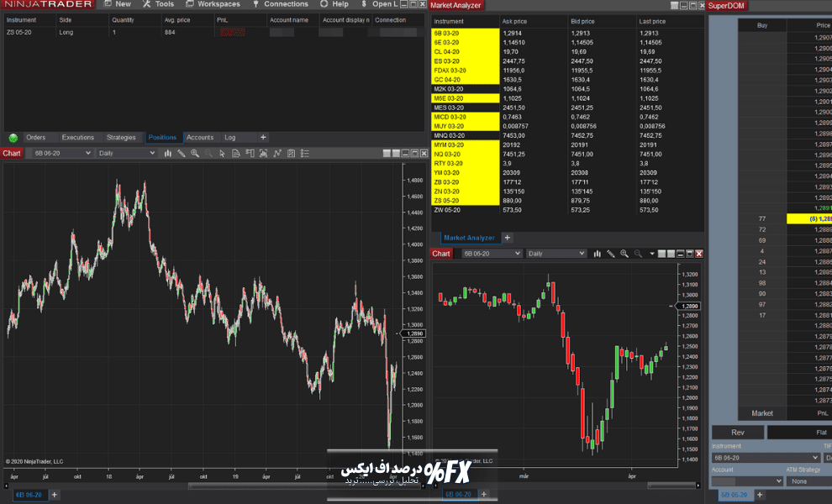The image size is (832, 504).
Task: Select ZW 05-20 row in Market Analyzer
Action: pos(567,210)
